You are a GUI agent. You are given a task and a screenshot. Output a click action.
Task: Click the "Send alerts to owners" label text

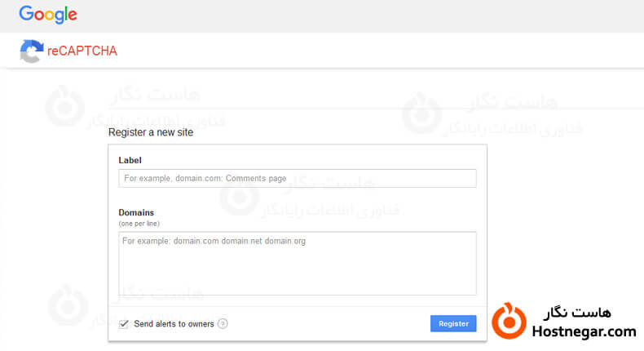point(174,324)
